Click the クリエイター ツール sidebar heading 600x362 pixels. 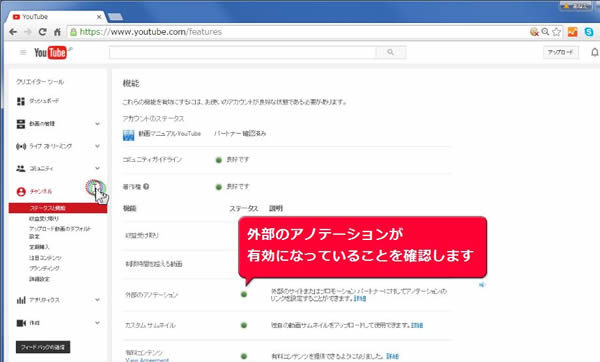(40, 82)
